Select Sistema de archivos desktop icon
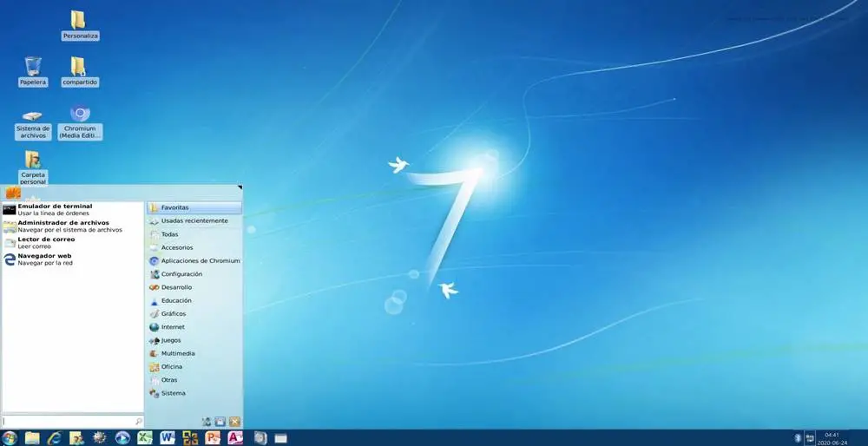 [x=33, y=124]
